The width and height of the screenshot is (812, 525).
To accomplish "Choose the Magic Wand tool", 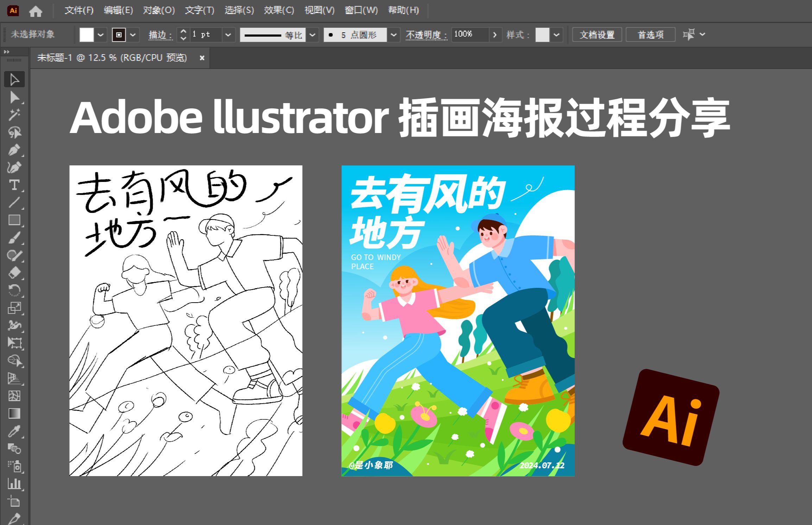I will [x=14, y=115].
